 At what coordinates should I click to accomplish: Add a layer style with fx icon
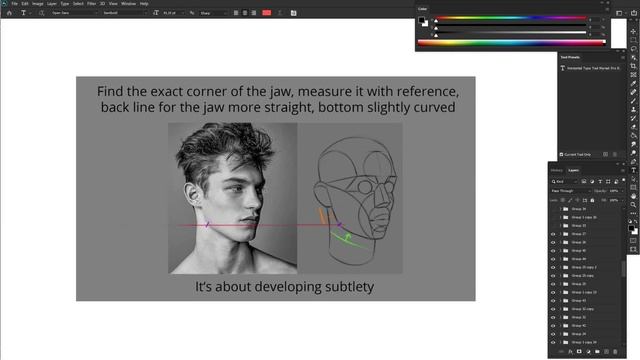pyautogui.click(x=570, y=351)
